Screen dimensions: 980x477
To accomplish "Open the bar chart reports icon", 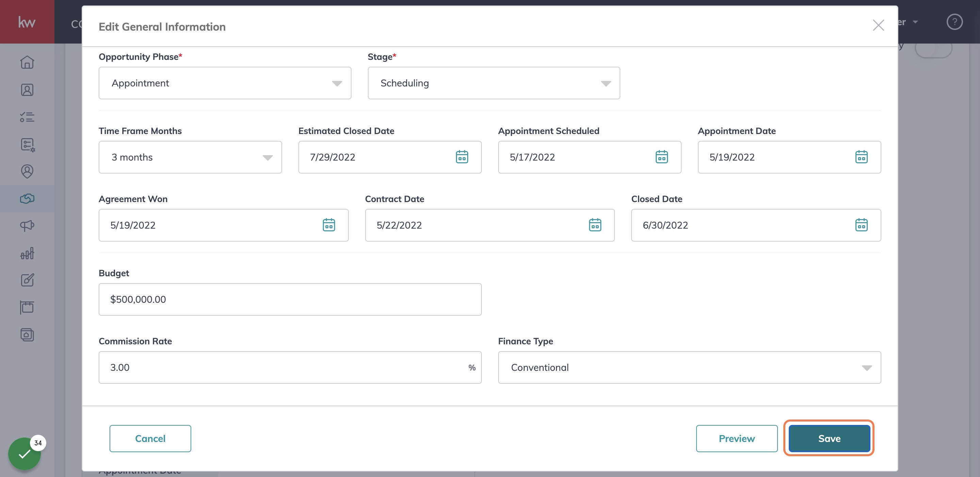I will coord(27,253).
